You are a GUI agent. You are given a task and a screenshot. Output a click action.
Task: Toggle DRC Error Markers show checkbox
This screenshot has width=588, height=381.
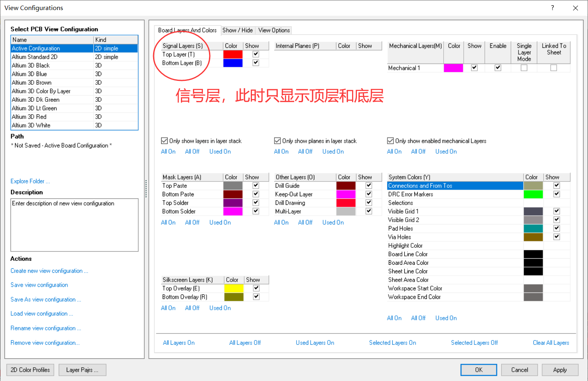(557, 194)
